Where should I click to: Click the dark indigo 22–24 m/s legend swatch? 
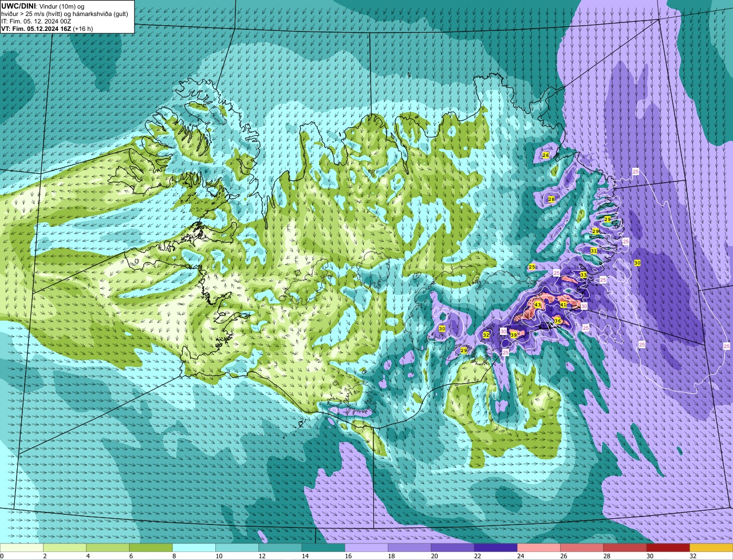pos(496,548)
